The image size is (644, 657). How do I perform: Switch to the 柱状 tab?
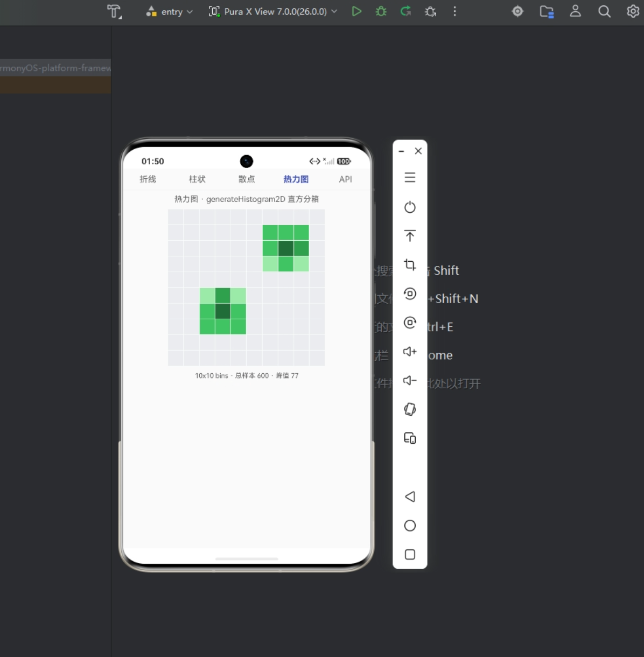(197, 179)
